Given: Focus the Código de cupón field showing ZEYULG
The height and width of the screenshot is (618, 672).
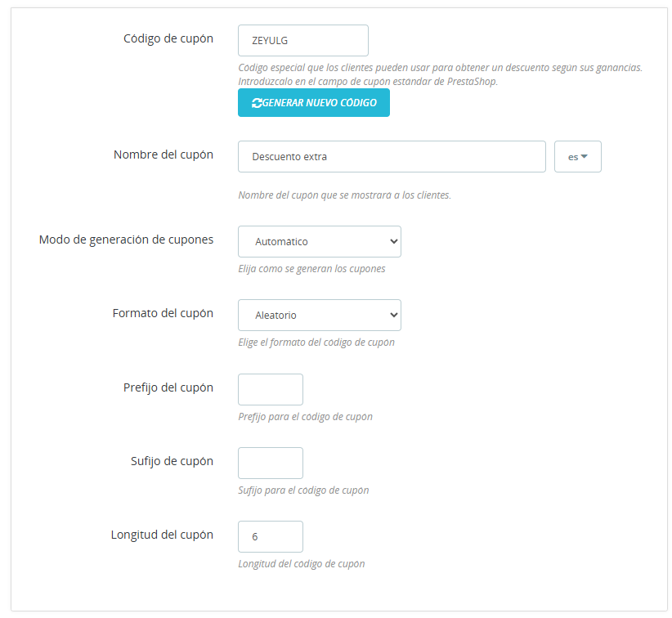Looking at the screenshot, I should pos(303,40).
